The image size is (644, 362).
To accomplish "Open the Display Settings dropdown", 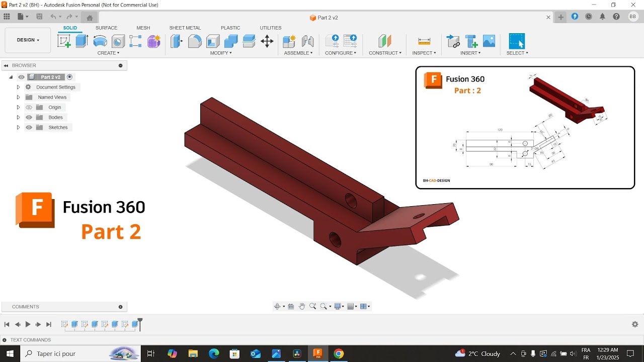I will point(339,306).
